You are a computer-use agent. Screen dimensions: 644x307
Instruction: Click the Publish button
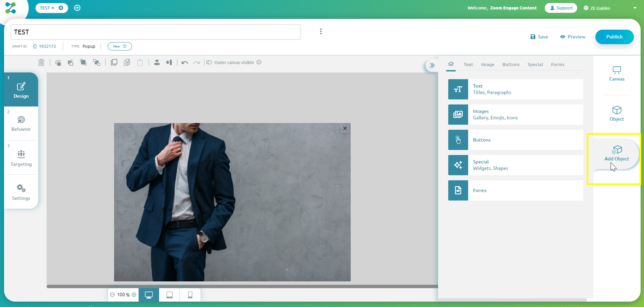(614, 37)
